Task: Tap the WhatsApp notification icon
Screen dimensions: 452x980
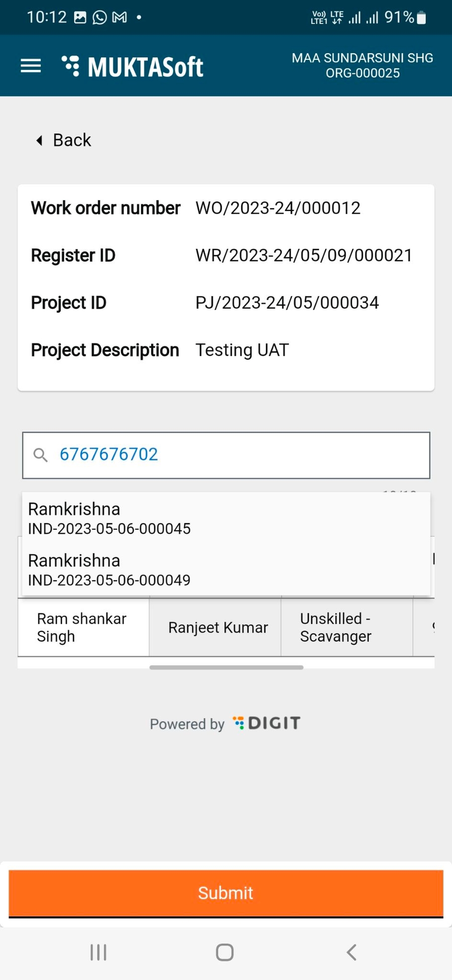Action: click(100, 18)
